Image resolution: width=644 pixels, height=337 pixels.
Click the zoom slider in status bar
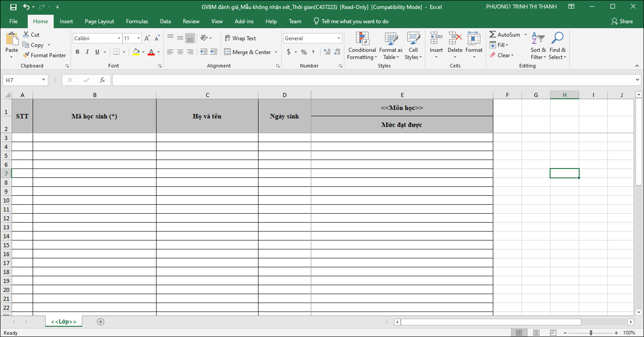[591, 333]
